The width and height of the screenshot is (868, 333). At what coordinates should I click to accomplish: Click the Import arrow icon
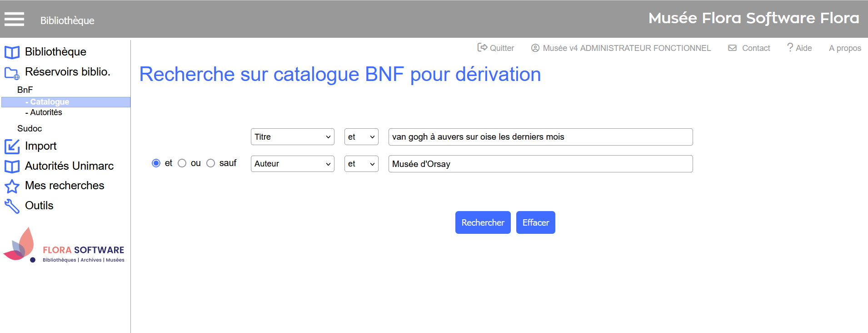pos(12,146)
